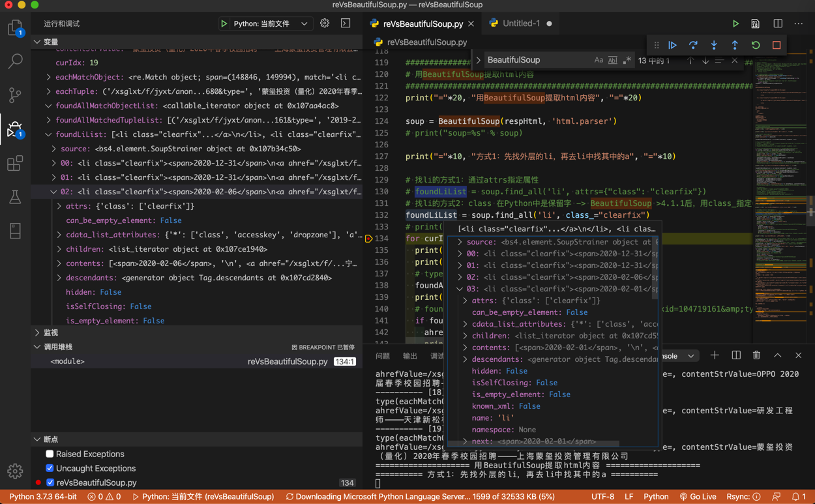The width and height of the screenshot is (815, 504).
Task: Close the find widget
Action: [734, 61]
